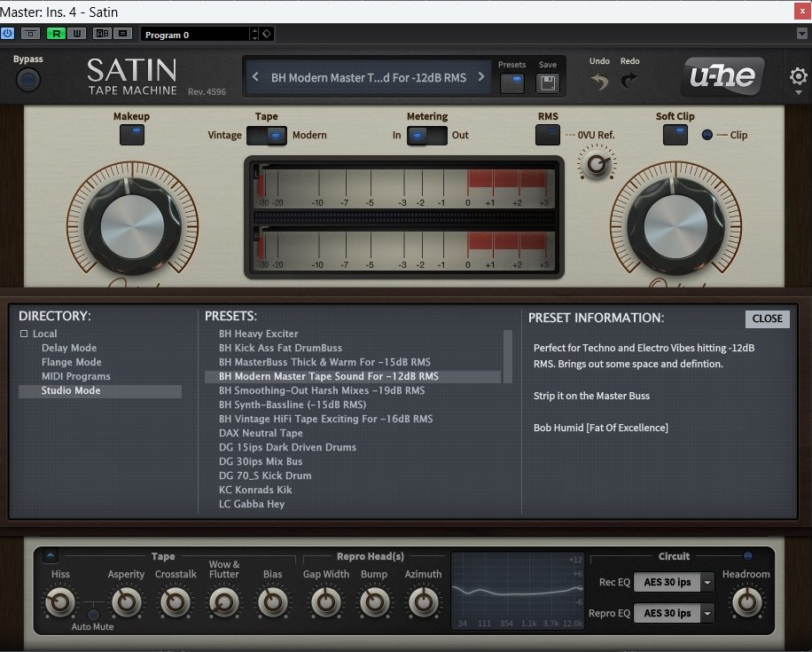Click the large Output knob on right
This screenshot has height=652, width=812.
tap(675, 226)
